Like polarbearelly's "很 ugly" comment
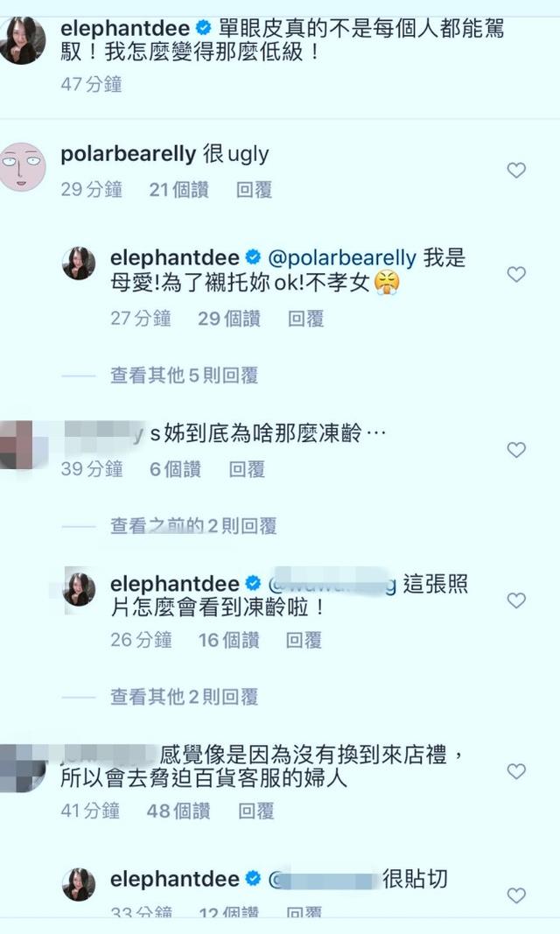 point(516,171)
